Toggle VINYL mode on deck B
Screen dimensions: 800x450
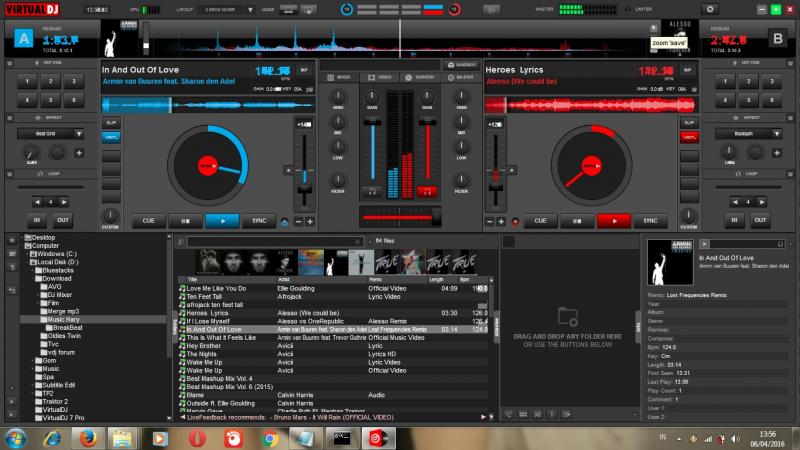689,137
